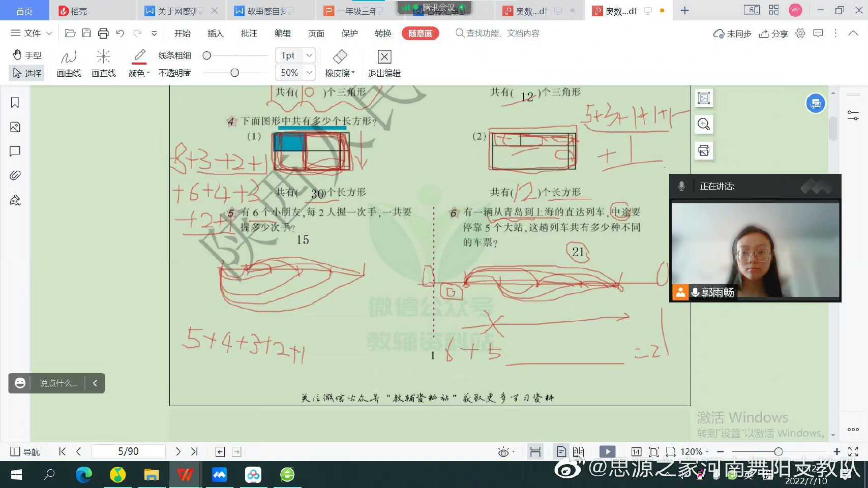The width and height of the screenshot is (868, 488).
Task: Switch to the 批注 ribbon tab
Action: pyautogui.click(x=249, y=34)
